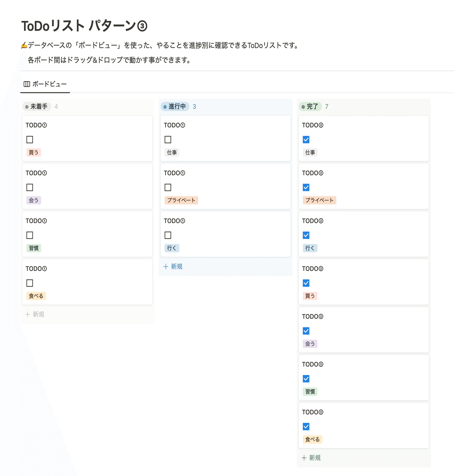The height and width of the screenshot is (476, 476).
Task: Tick the checkbox on 進行中 行く card
Action: pos(168,235)
